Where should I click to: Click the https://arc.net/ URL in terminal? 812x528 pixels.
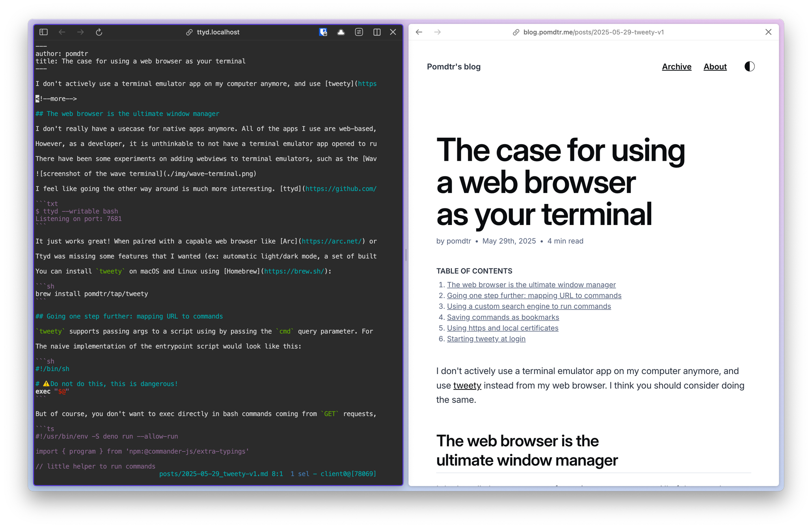[332, 241]
